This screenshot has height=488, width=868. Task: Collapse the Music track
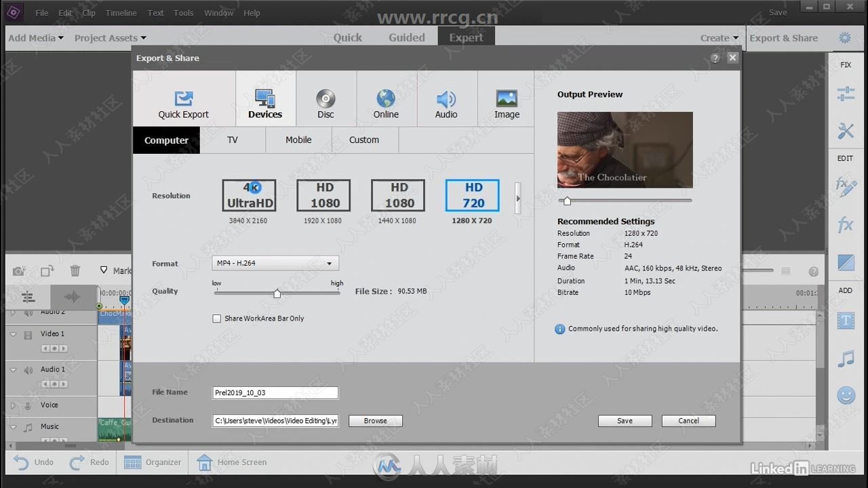13,428
